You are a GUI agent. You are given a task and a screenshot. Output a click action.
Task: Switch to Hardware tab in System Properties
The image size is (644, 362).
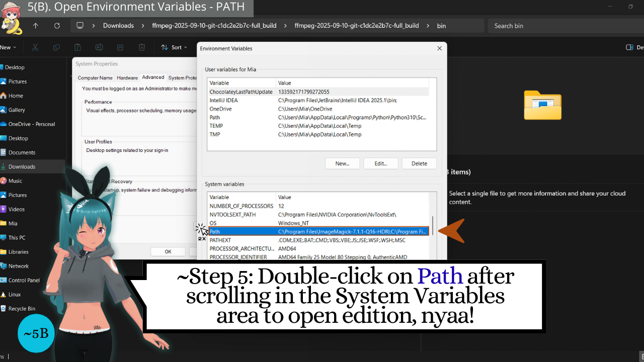pos(127,78)
